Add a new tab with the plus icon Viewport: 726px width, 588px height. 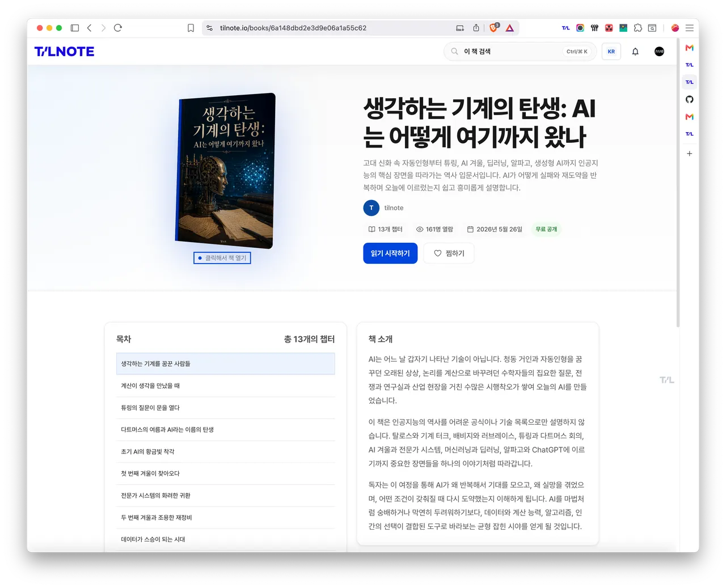tap(690, 154)
